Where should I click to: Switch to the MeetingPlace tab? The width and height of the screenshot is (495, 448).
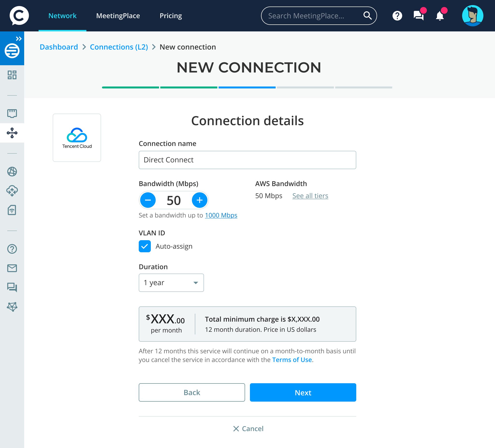coord(118,16)
